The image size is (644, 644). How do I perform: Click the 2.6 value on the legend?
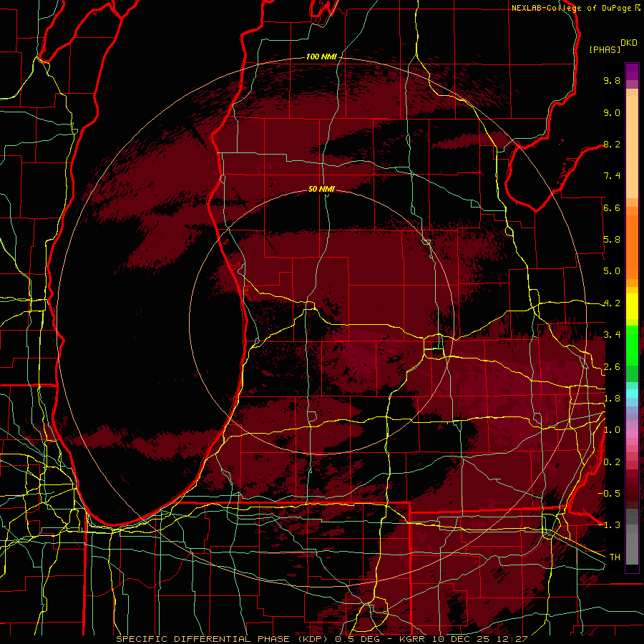(x=612, y=367)
